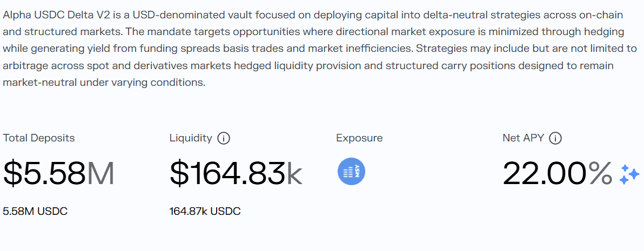This screenshot has height=251, width=644.
Task: Click the info icon beside Liquidity
Action: point(224,138)
